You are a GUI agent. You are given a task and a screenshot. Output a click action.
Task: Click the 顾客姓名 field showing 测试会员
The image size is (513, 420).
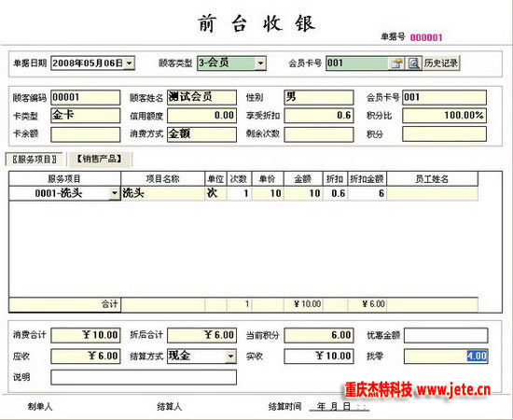click(x=201, y=98)
